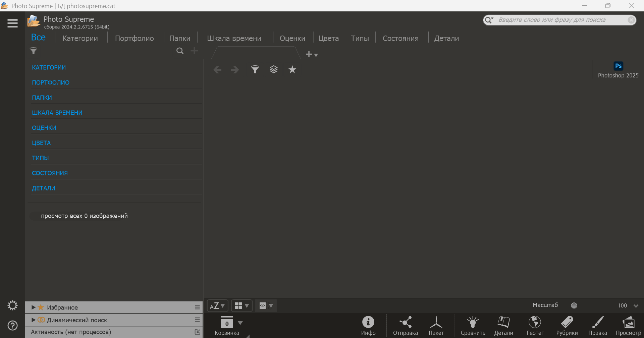Open the ТИПЫ link in list
644x338 pixels.
click(x=40, y=158)
